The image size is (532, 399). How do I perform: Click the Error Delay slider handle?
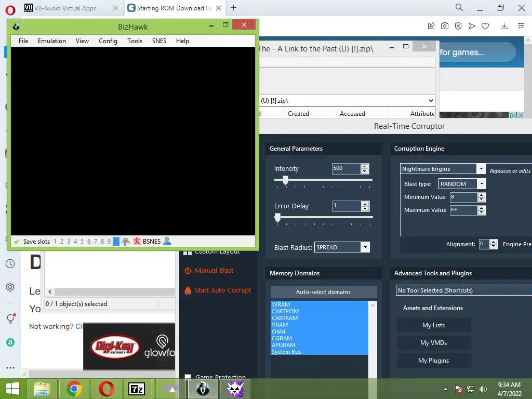[x=277, y=218]
